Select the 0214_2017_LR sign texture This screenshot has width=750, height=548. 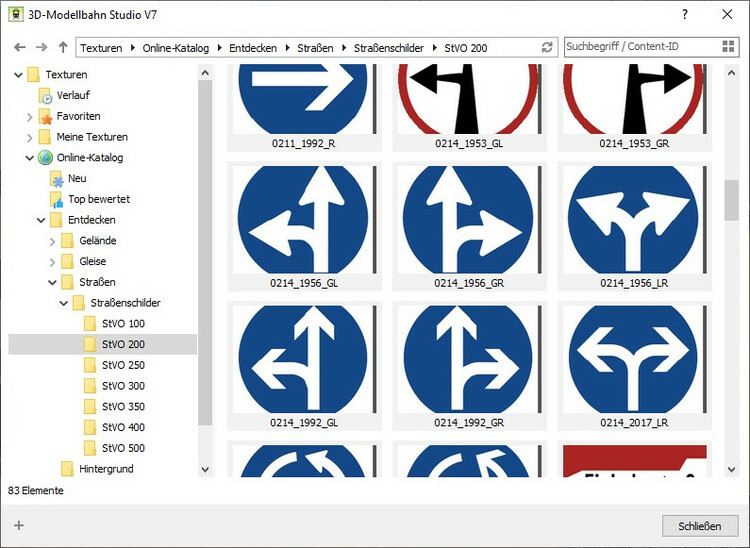point(634,365)
